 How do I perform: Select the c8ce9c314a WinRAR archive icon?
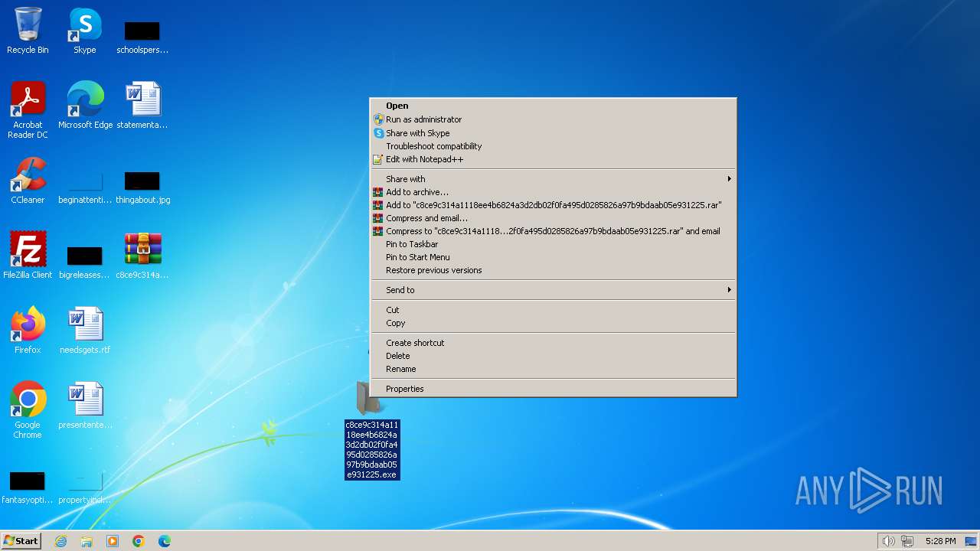pos(142,255)
